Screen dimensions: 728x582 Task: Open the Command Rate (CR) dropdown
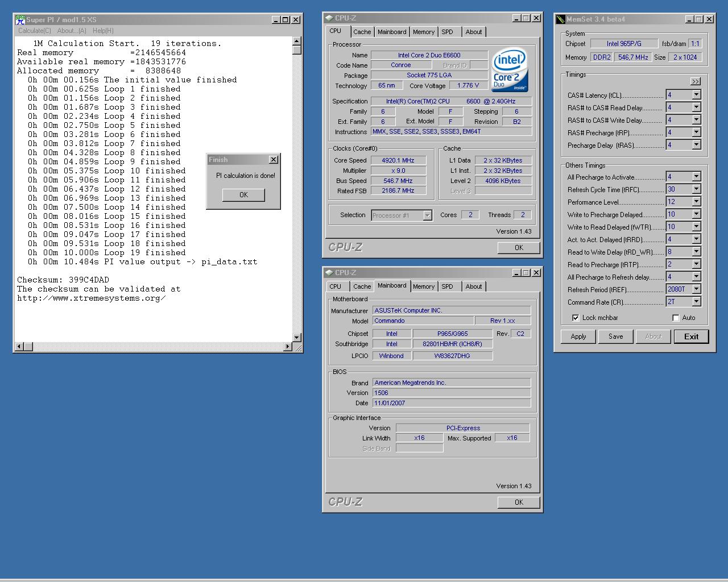696,302
